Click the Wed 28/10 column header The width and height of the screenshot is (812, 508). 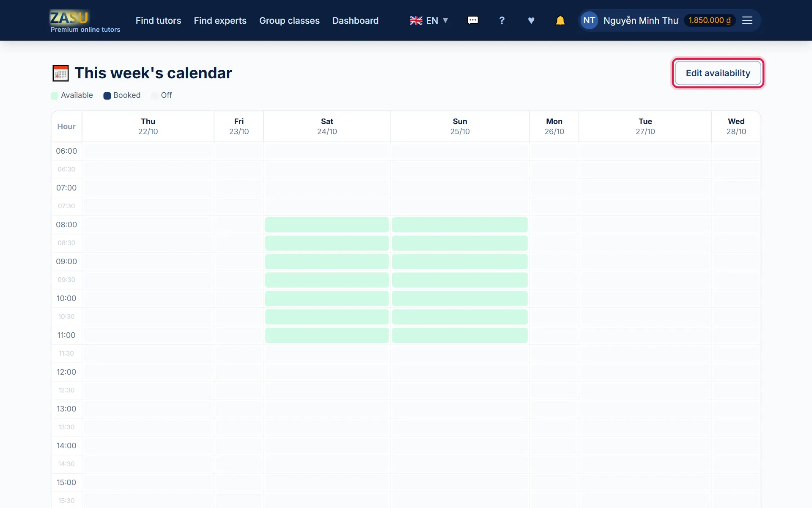pyautogui.click(x=736, y=126)
